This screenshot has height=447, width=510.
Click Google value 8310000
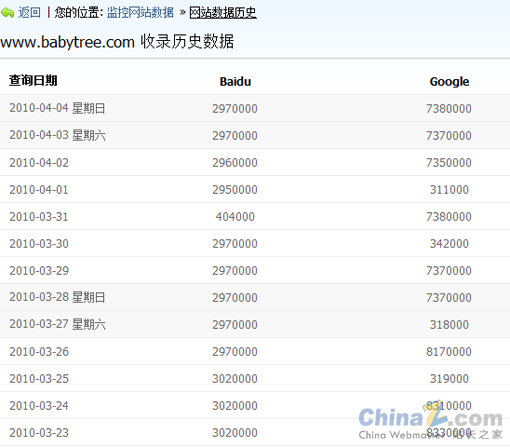449,406
